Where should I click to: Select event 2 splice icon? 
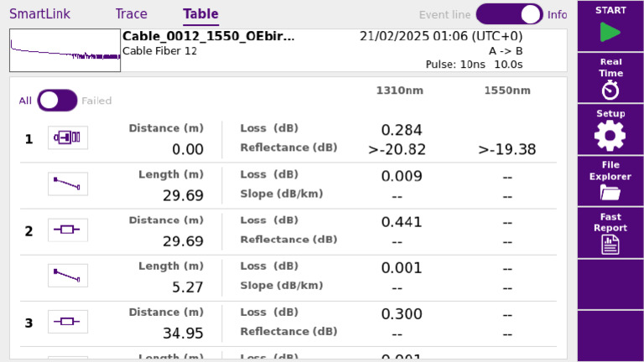click(x=68, y=230)
